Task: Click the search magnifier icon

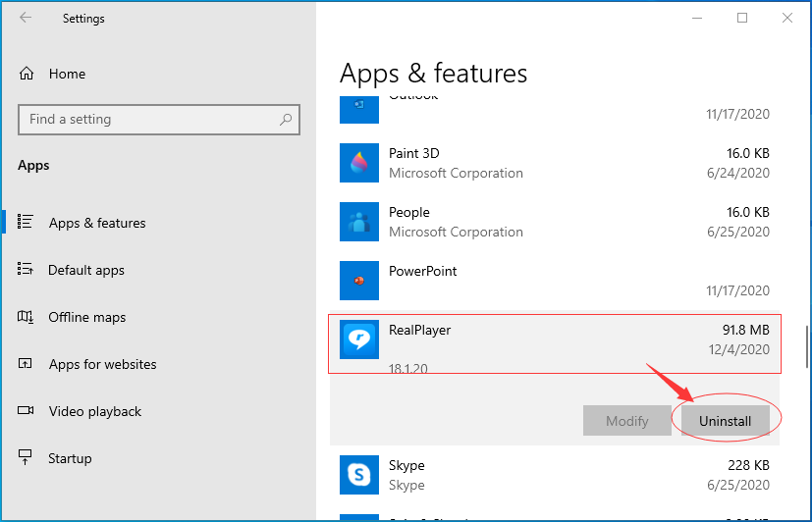Action: coord(286,120)
